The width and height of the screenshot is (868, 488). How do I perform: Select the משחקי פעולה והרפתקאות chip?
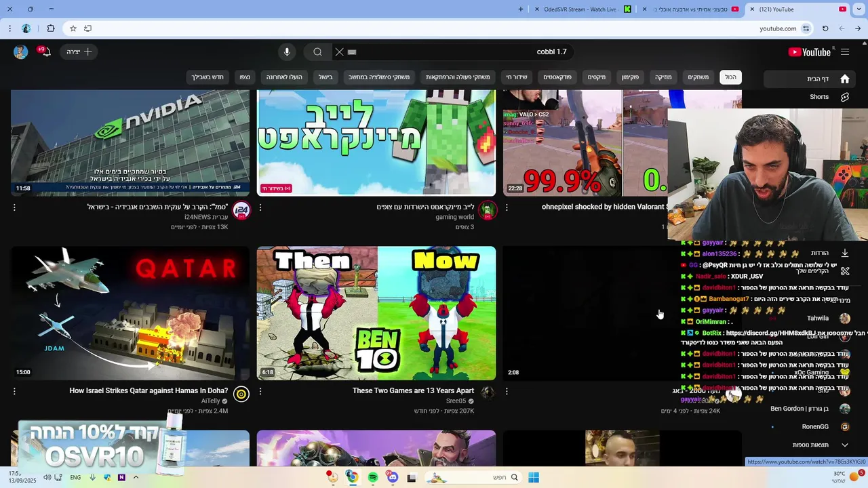pyautogui.click(x=458, y=77)
